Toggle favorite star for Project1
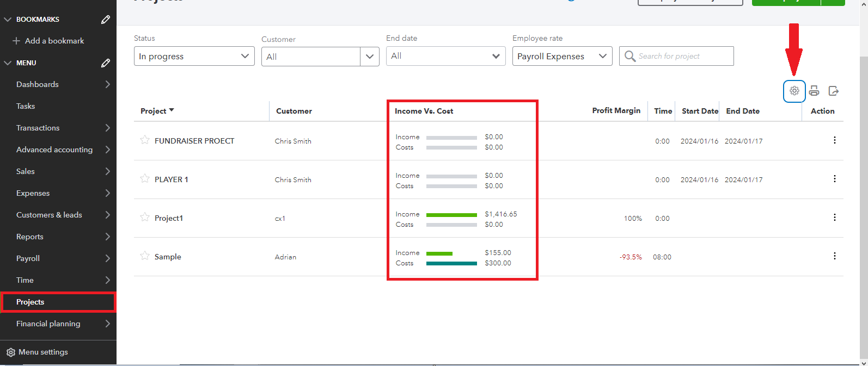This screenshot has width=868, height=366. pyautogui.click(x=145, y=218)
